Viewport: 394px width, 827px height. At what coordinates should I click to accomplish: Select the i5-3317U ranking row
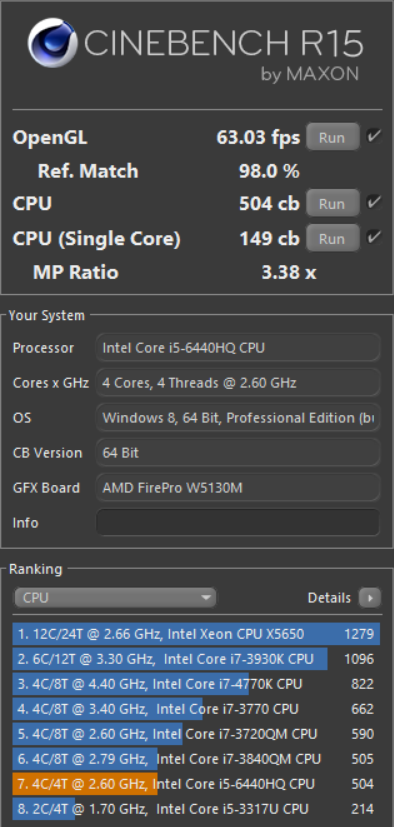click(x=196, y=809)
